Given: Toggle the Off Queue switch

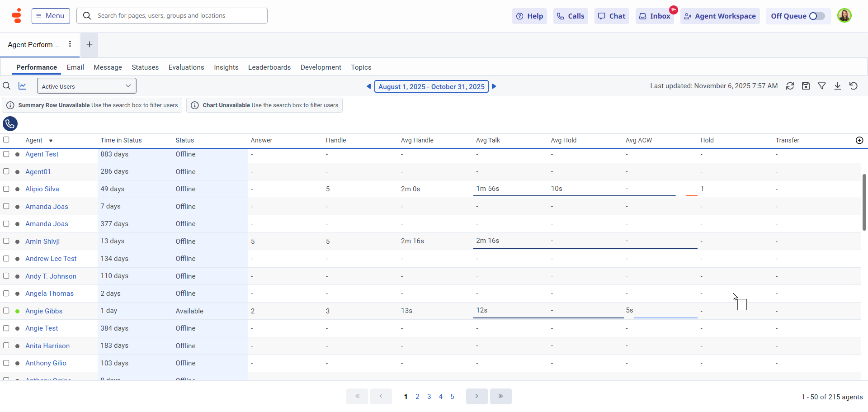Looking at the screenshot, I should [816, 16].
